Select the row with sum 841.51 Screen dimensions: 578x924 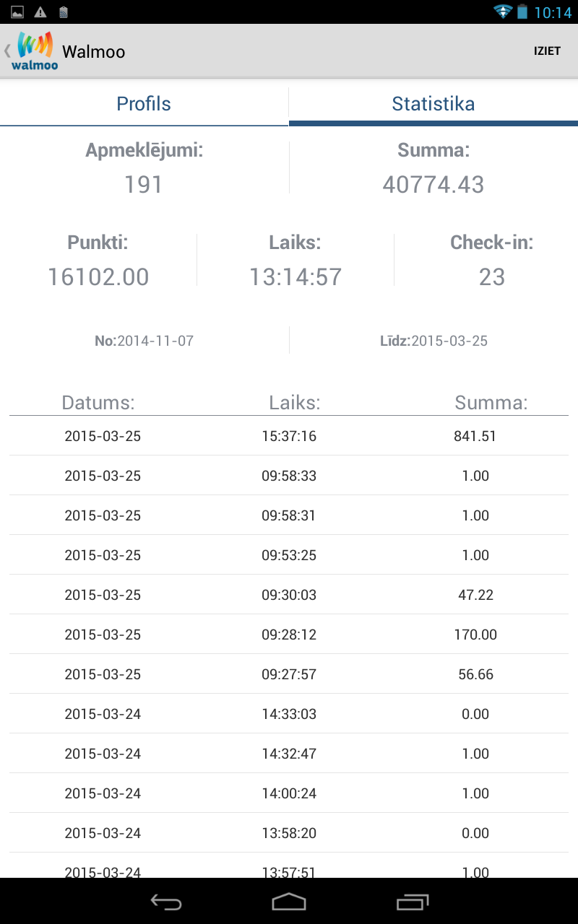(289, 436)
